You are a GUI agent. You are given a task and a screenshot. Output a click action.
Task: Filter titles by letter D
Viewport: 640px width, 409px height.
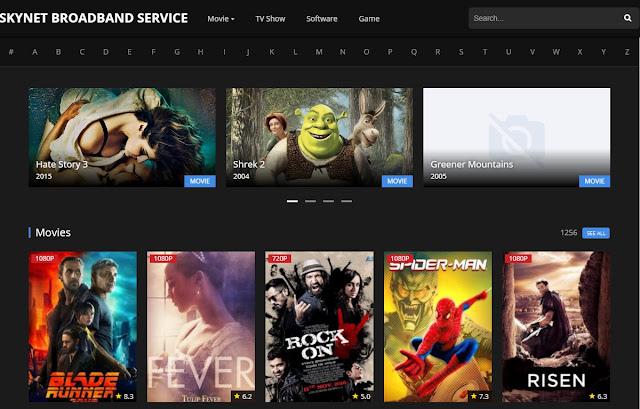pos(106,52)
